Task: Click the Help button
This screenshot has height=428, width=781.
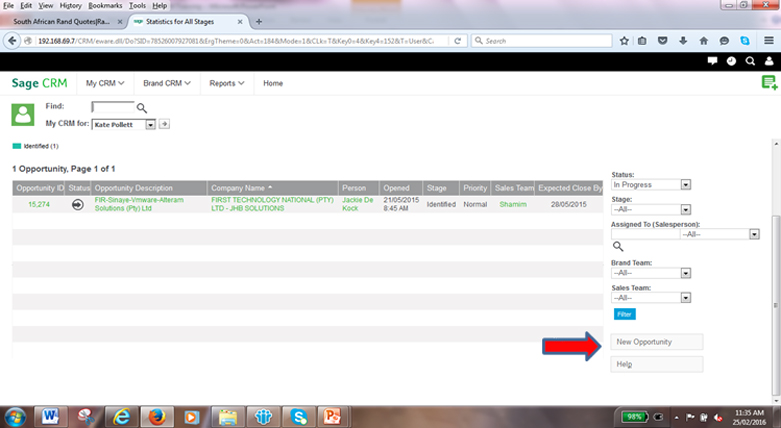Action: 656,364
